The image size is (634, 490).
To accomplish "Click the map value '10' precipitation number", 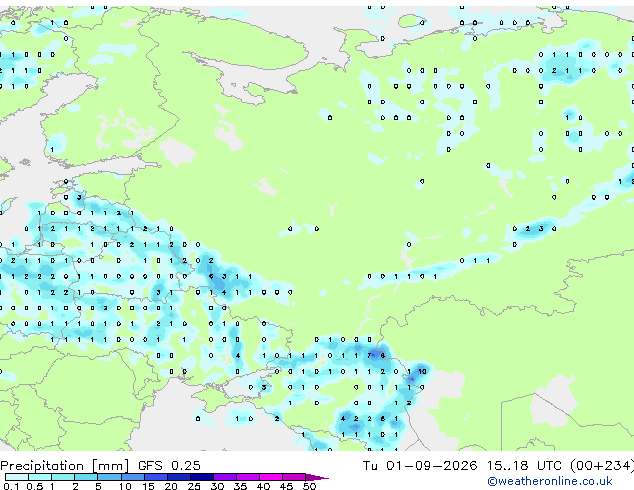I will (422, 371).
